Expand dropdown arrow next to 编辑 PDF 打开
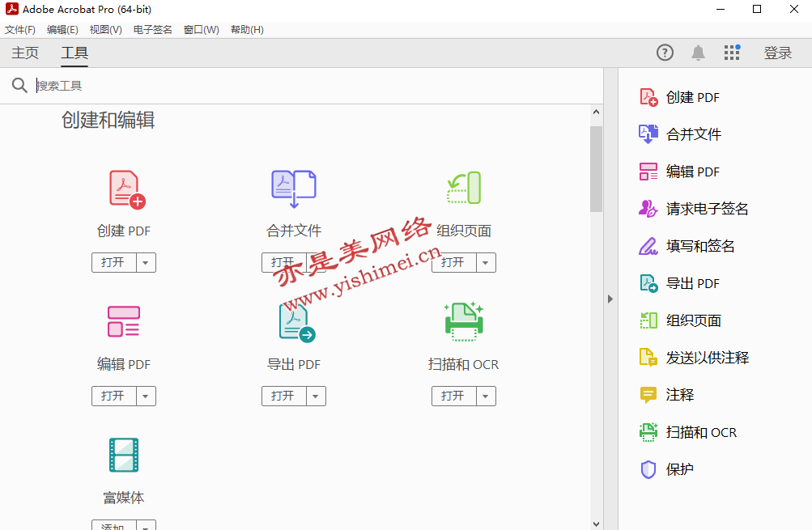 click(x=146, y=396)
